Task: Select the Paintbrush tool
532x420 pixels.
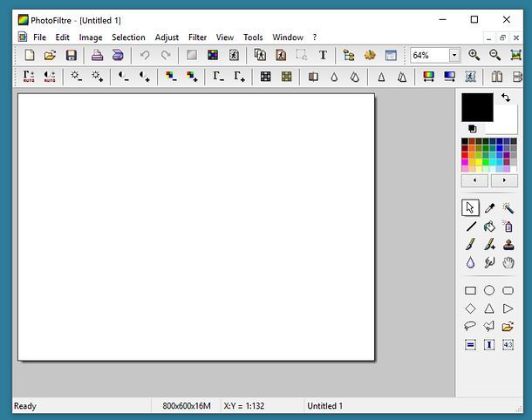Action: pyautogui.click(x=470, y=244)
